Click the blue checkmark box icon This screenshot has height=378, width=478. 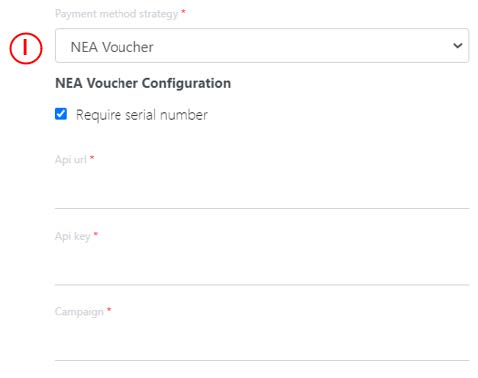61,114
